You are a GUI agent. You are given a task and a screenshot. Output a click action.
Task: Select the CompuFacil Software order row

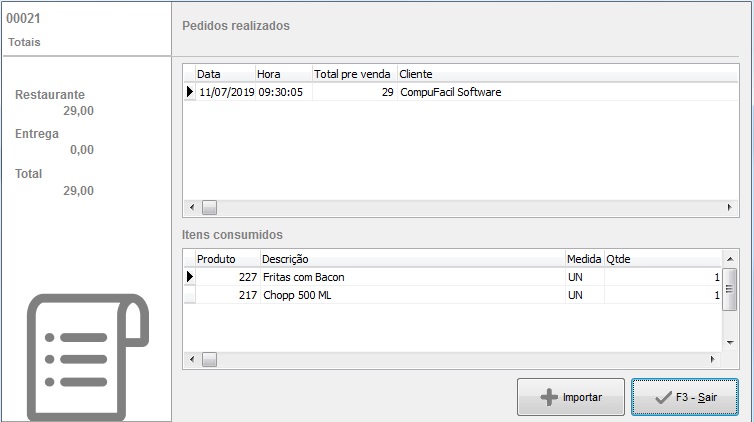450,93
